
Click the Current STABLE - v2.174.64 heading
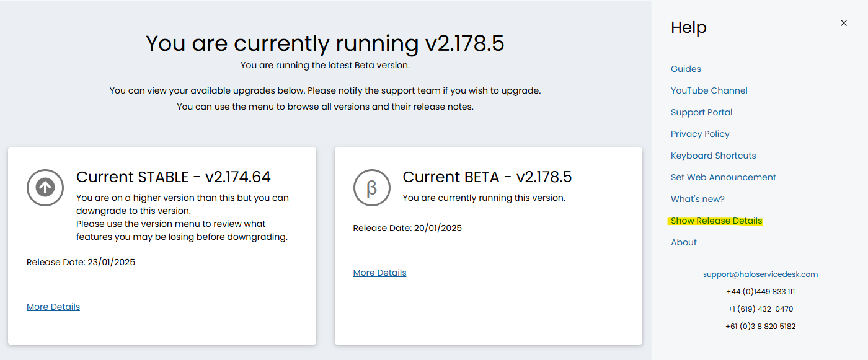tap(174, 177)
